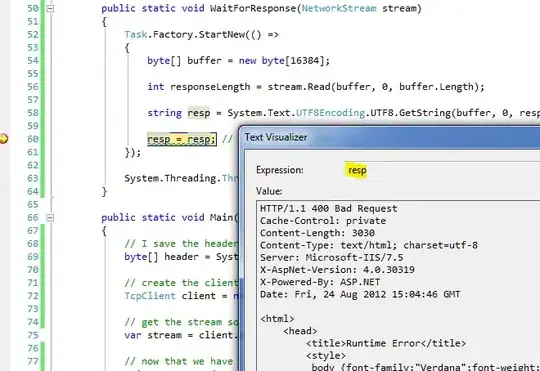Click line number 56 in the gutter
The height and width of the screenshot is (371, 540).
coord(33,87)
